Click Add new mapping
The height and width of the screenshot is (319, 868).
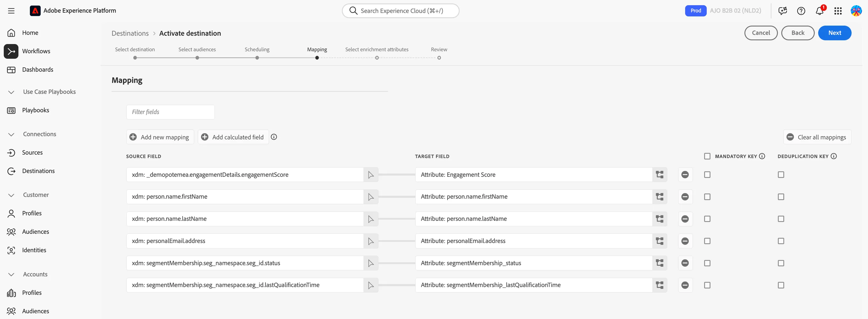[x=160, y=137]
